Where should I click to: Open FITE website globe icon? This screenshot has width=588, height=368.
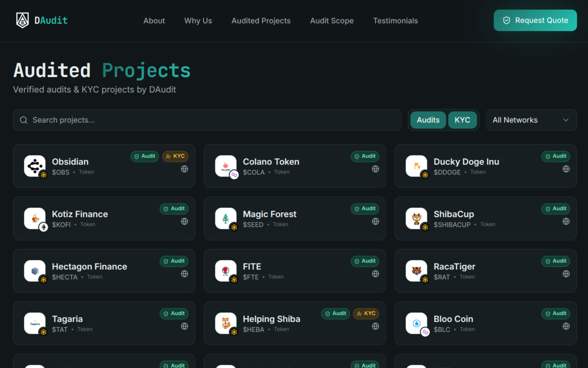[x=375, y=274]
